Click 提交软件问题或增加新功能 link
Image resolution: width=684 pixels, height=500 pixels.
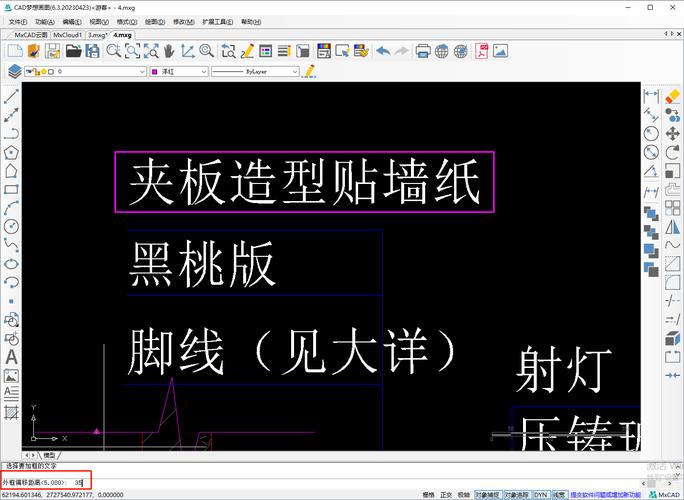click(605, 494)
